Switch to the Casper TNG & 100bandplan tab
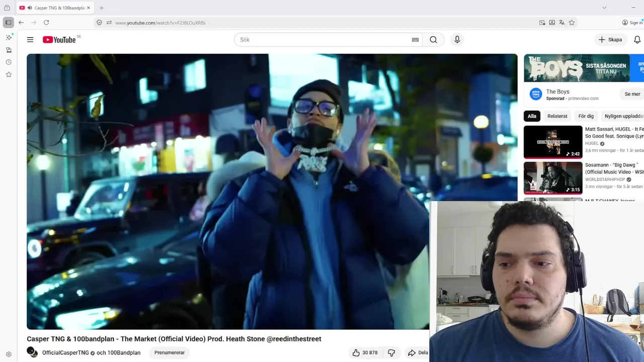Screen dimensions: 644x362 pos(55,8)
